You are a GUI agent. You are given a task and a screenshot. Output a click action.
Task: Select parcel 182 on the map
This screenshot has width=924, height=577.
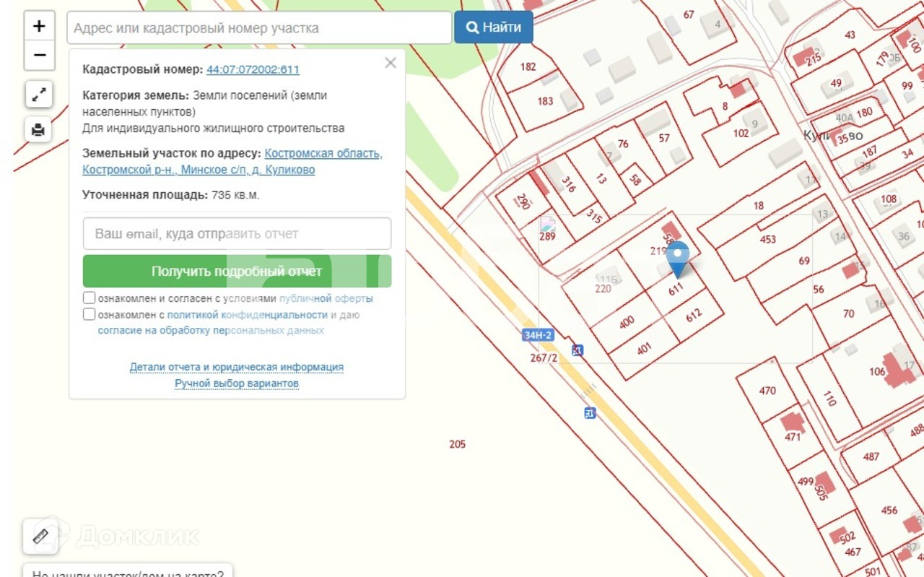click(x=528, y=66)
